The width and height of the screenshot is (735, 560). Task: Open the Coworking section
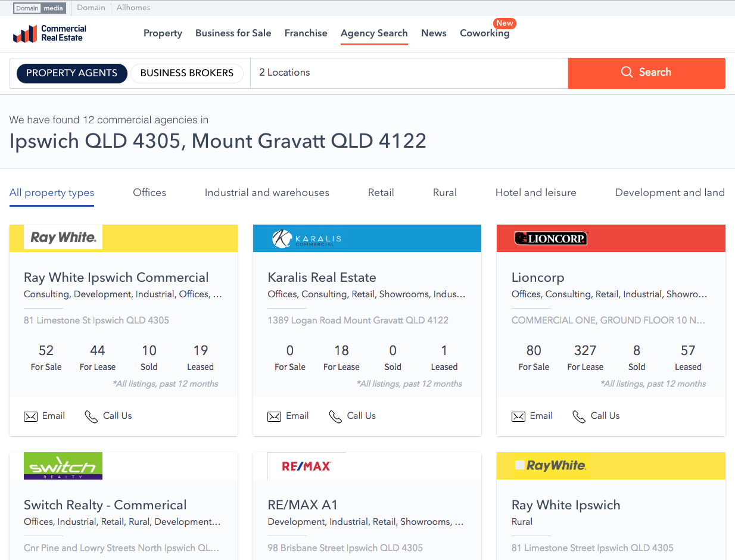[x=485, y=33]
